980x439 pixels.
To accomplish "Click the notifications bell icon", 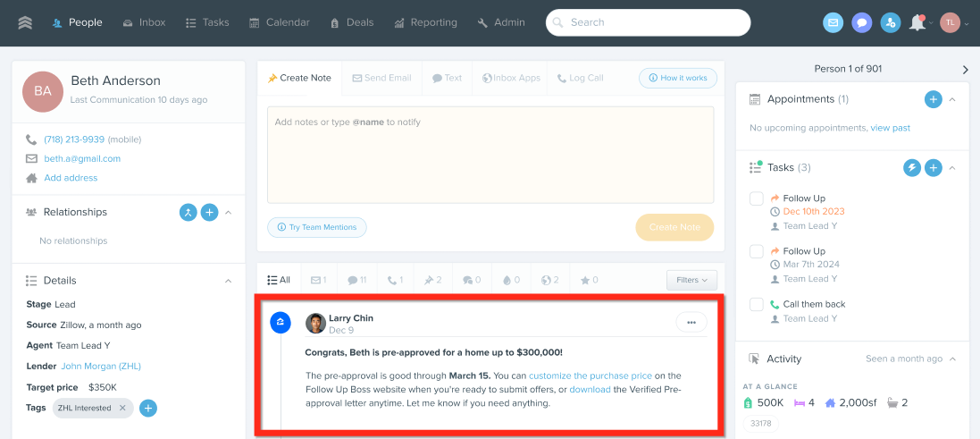I will (x=917, y=23).
